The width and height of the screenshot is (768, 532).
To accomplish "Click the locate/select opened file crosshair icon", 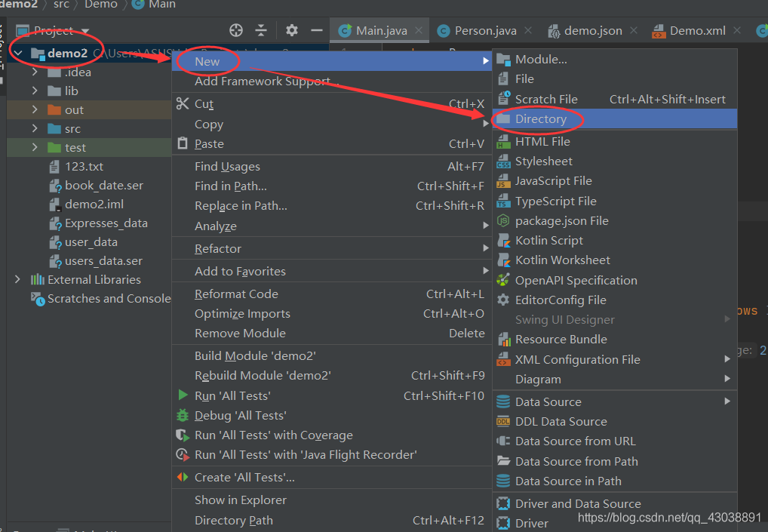I will click(236, 30).
